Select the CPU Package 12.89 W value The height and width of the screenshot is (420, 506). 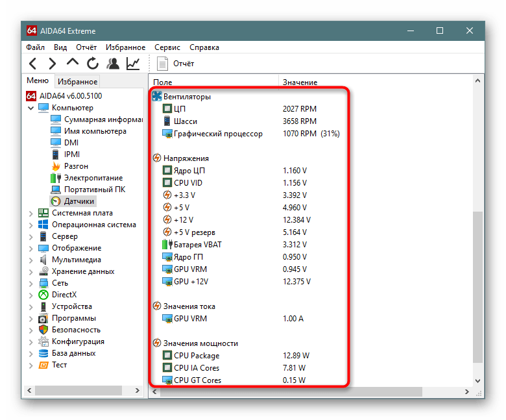pyautogui.click(x=296, y=356)
